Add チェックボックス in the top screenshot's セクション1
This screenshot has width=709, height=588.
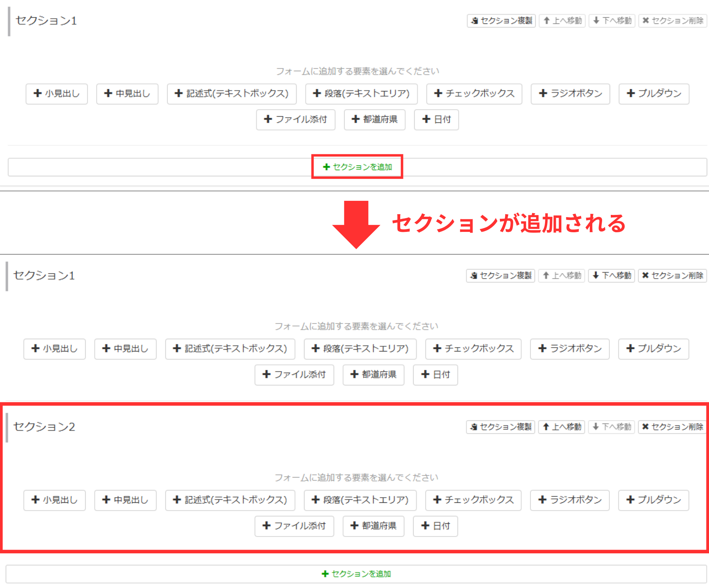474,94
